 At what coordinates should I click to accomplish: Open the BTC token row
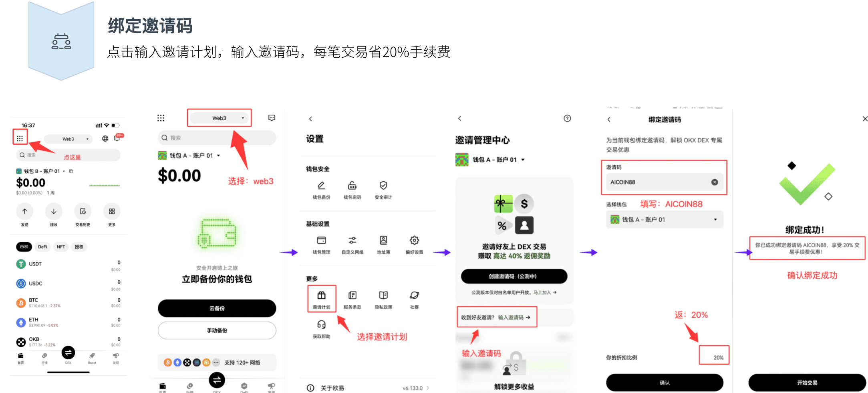tap(68, 303)
